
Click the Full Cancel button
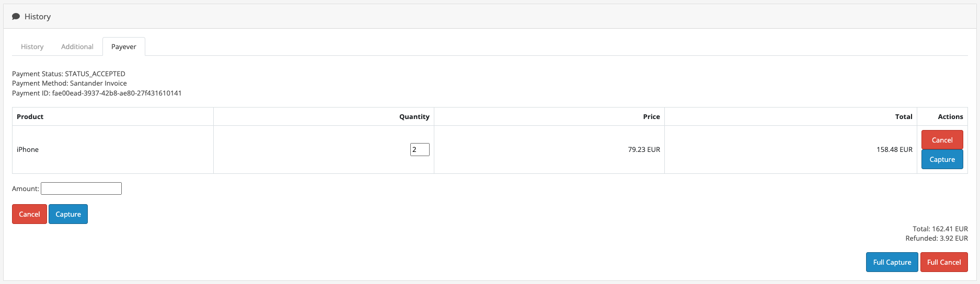point(944,262)
